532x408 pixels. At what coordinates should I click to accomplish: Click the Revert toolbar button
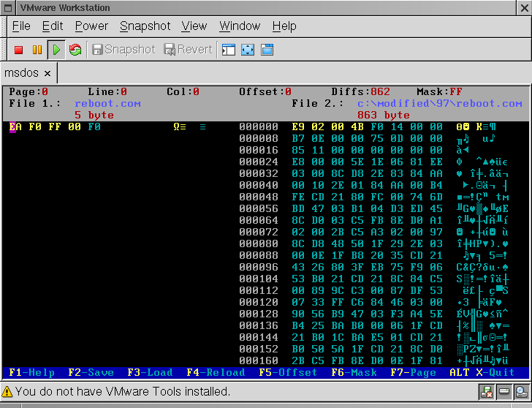pyautogui.click(x=188, y=50)
